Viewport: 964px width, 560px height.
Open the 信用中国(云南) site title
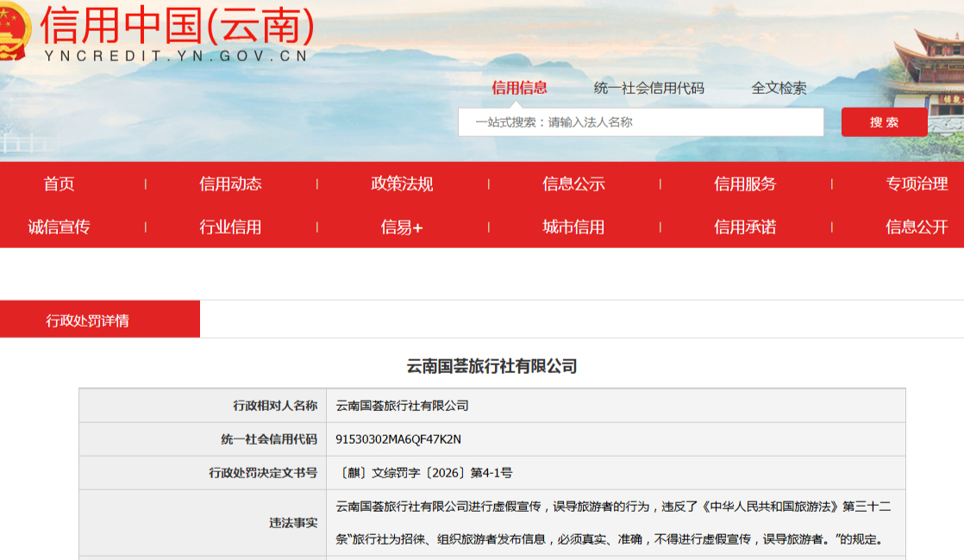click(178, 26)
